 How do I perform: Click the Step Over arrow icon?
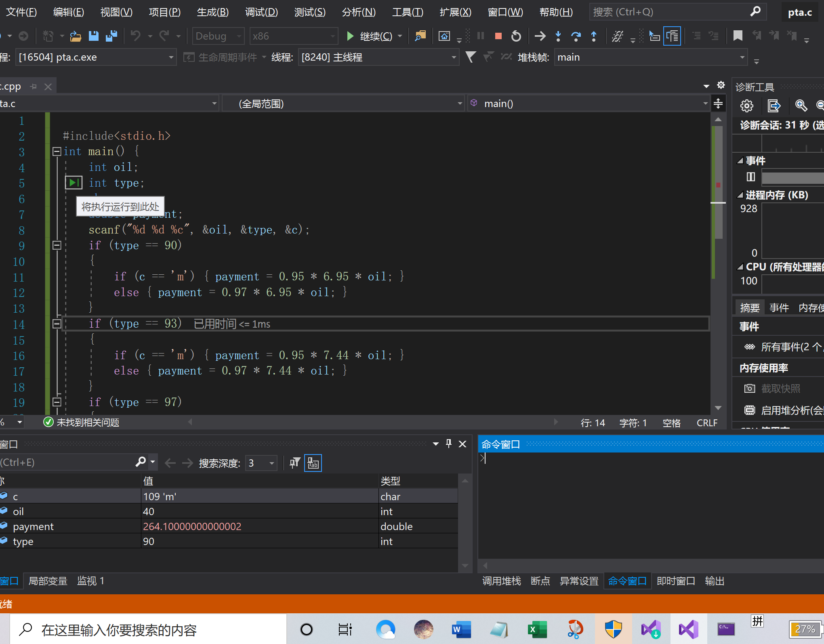(576, 36)
